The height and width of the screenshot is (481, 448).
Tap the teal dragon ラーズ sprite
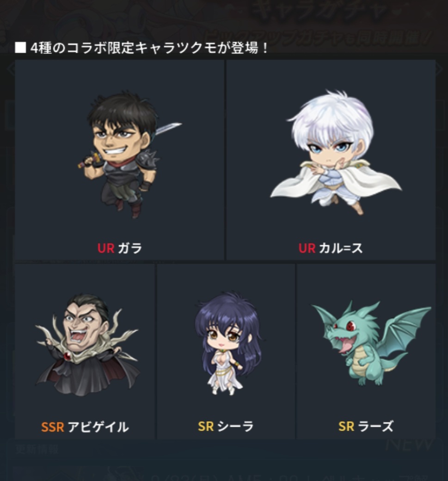370,343
